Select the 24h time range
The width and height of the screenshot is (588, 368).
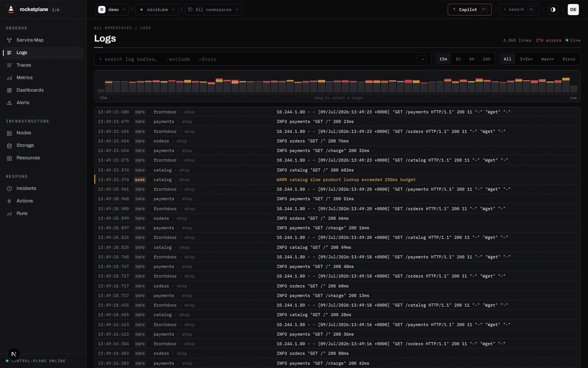(x=486, y=59)
